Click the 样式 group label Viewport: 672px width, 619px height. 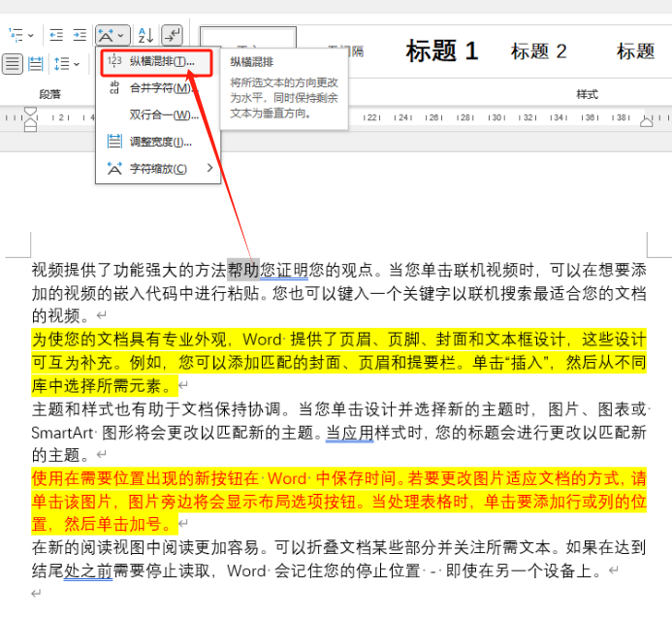(x=587, y=94)
